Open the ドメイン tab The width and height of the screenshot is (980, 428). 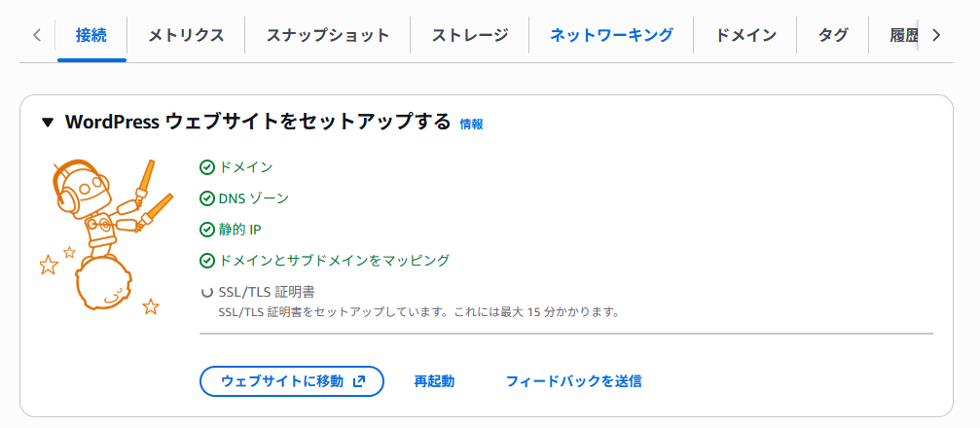point(745,35)
